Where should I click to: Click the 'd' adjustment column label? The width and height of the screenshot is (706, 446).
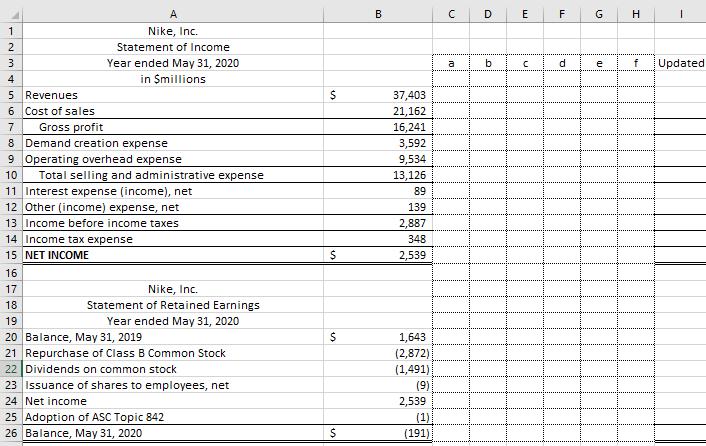(x=561, y=63)
